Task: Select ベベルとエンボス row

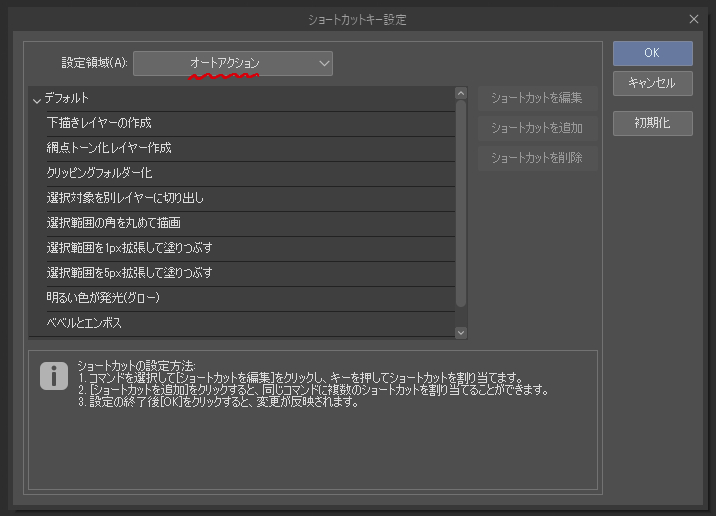Action: pyautogui.click(x=250, y=324)
